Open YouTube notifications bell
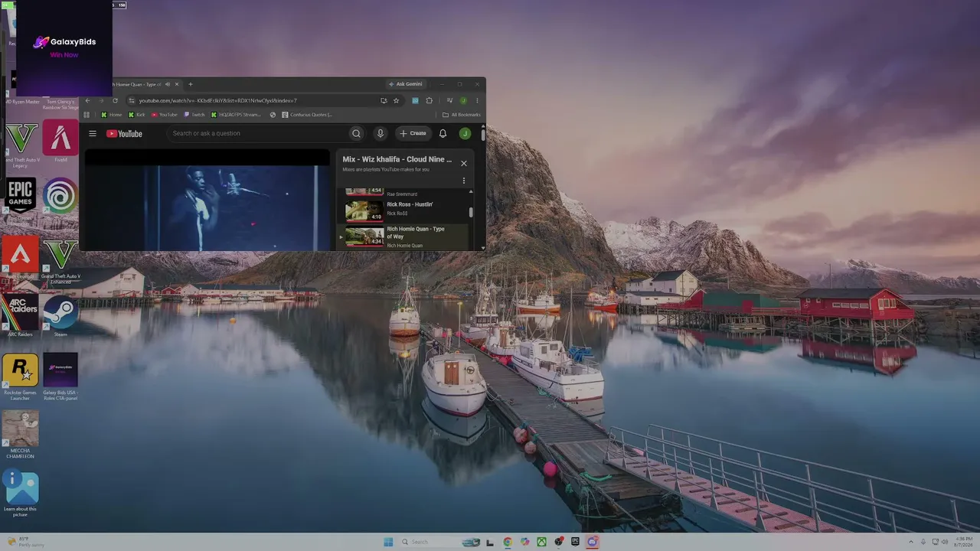Screen dimensions: 980x551 (x=443, y=133)
